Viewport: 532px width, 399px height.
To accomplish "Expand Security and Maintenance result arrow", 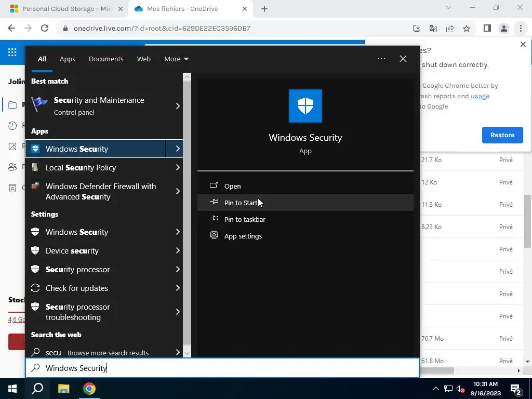I will [178, 106].
